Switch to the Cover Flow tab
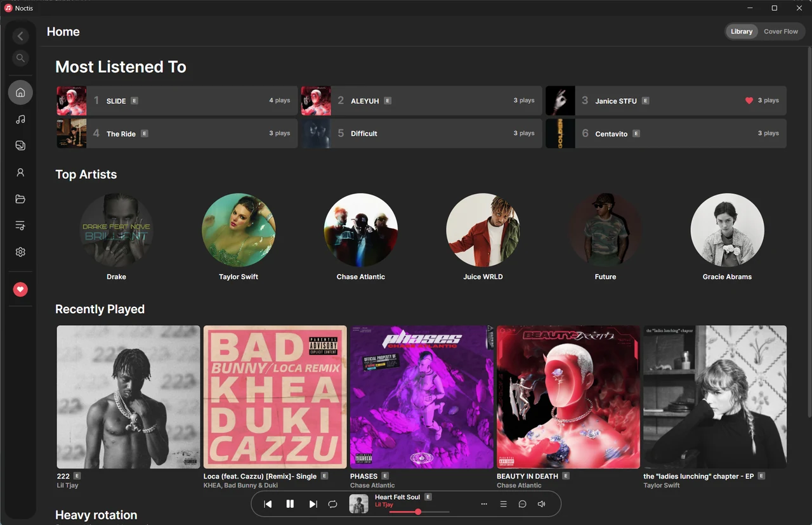This screenshot has width=812, height=525. tap(781, 31)
